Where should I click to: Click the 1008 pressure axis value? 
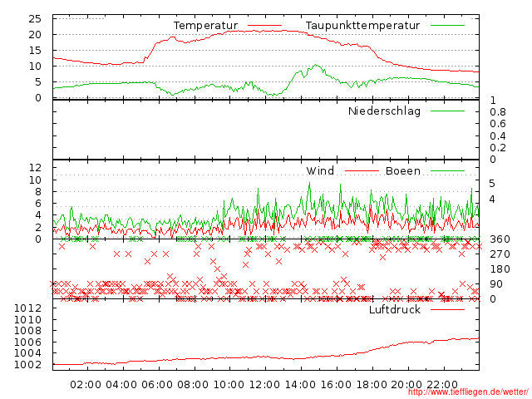(x=27, y=331)
